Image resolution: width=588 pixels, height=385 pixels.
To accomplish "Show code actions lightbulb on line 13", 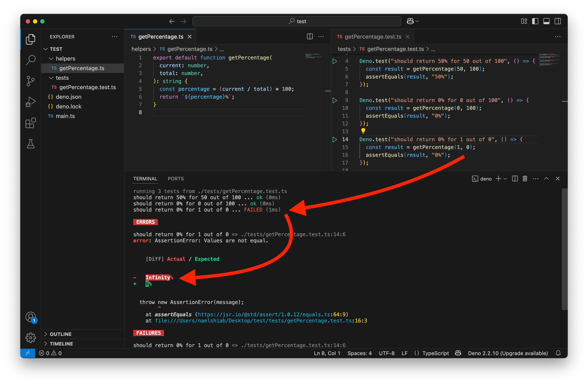I will pos(363,131).
